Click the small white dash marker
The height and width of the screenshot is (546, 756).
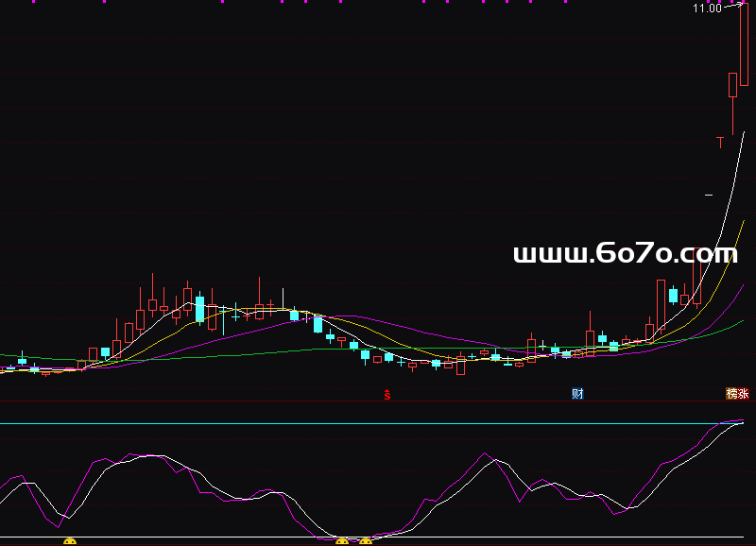[x=709, y=195]
